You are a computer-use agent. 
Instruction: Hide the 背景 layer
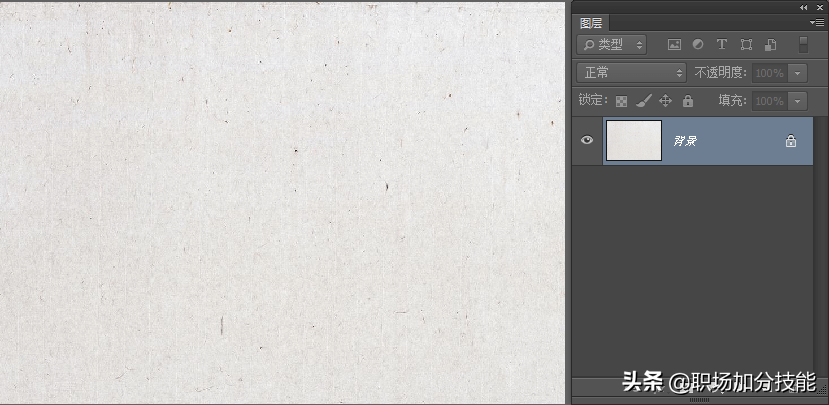click(587, 141)
